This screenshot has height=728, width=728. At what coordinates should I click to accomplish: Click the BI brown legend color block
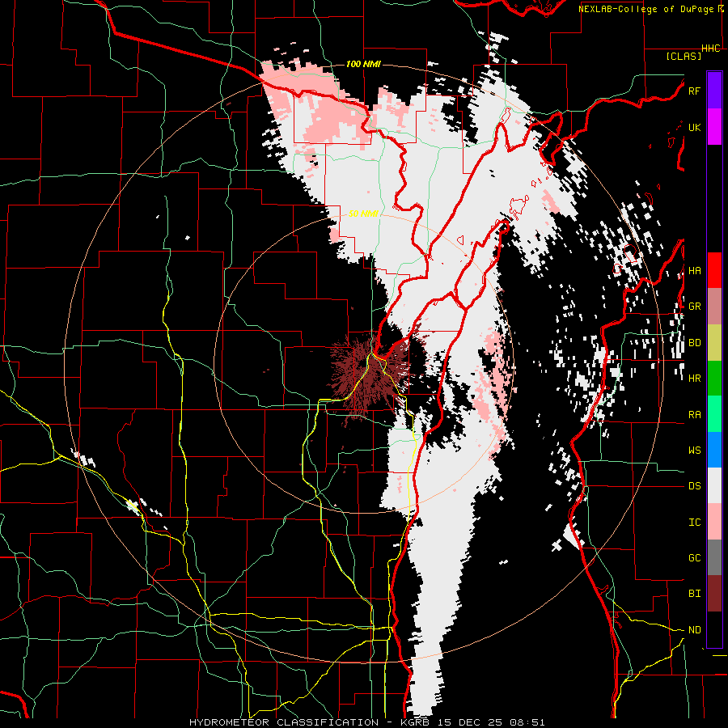pyautogui.click(x=714, y=594)
